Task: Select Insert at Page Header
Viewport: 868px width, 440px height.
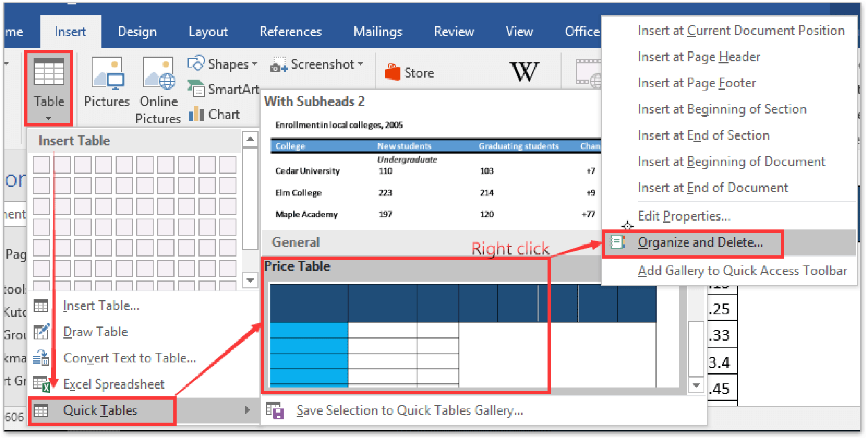Action: pos(698,57)
